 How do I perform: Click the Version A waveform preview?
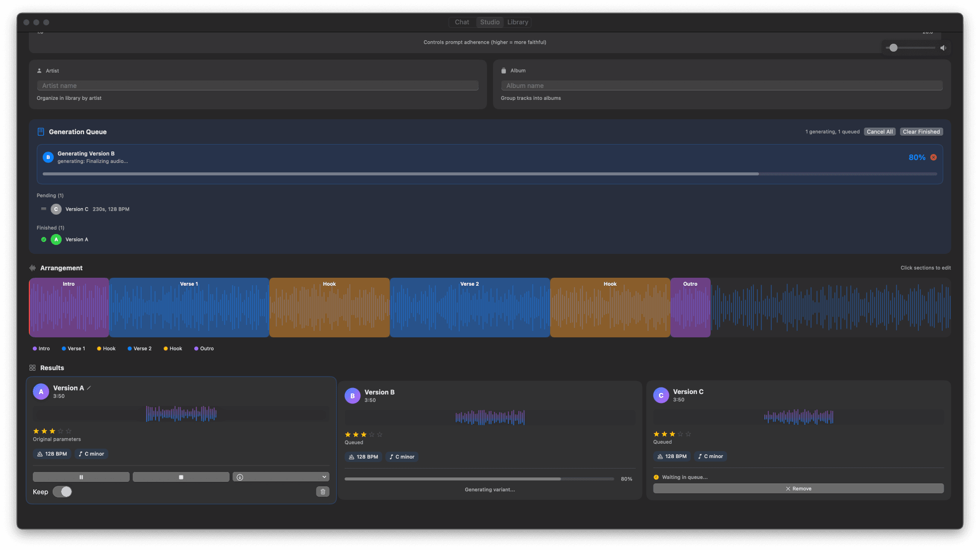[x=181, y=413]
